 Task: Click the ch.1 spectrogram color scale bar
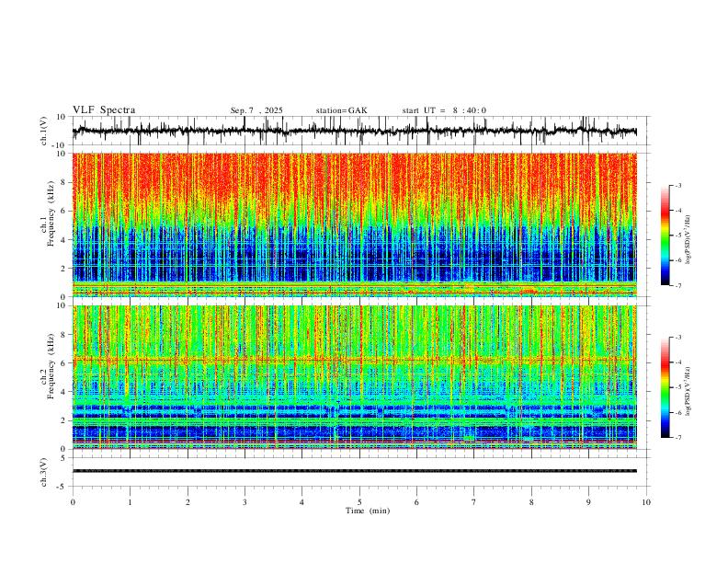[x=665, y=236]
